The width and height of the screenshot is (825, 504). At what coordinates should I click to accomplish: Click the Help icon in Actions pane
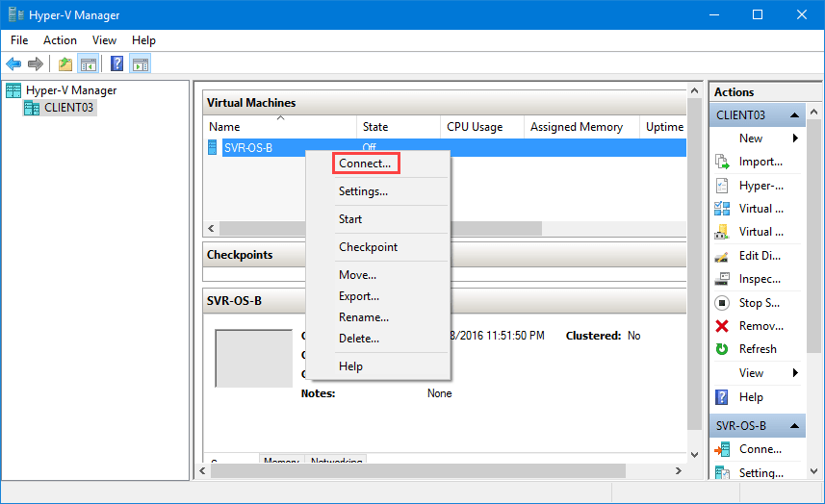pyautogui.click(x=722, y=397)
